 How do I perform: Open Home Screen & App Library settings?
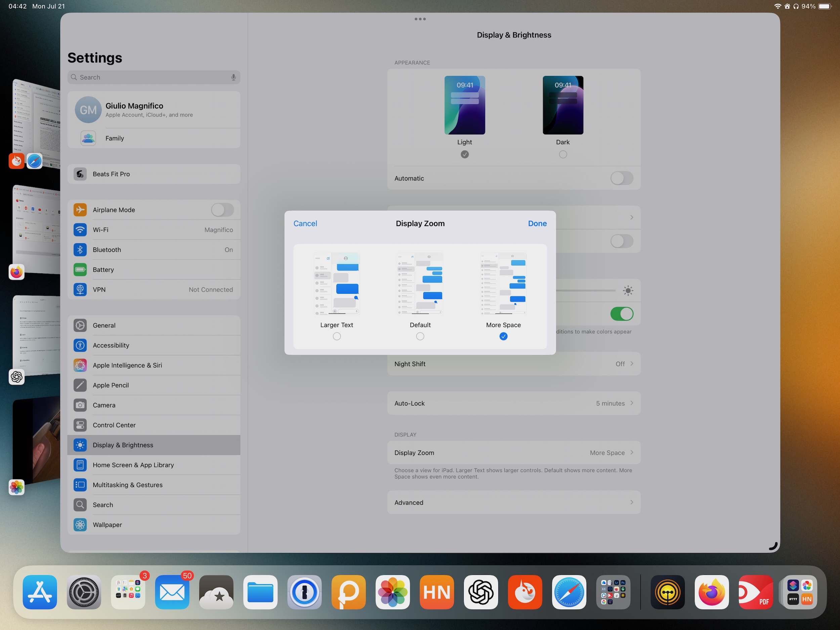click(x=154, y=465)
